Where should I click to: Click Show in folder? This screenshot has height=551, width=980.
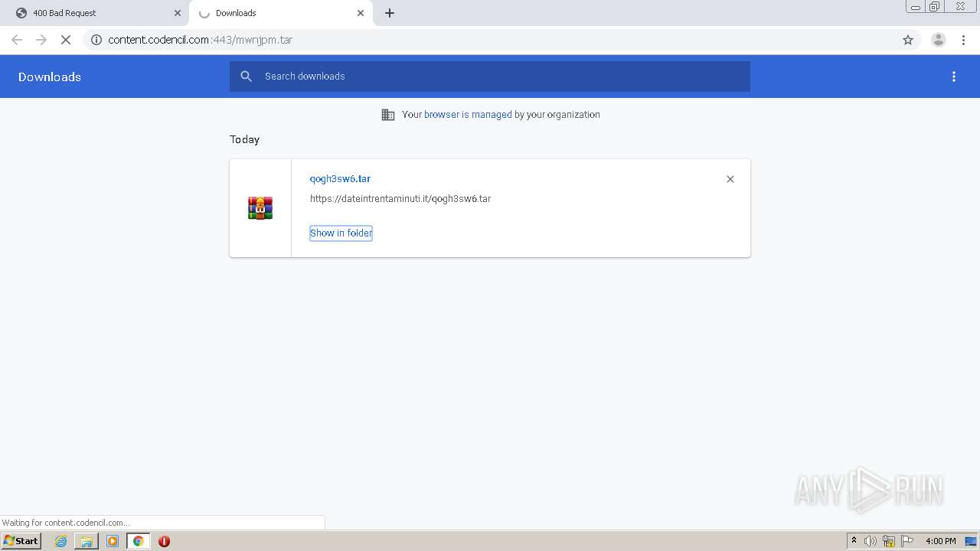point(341,233)
